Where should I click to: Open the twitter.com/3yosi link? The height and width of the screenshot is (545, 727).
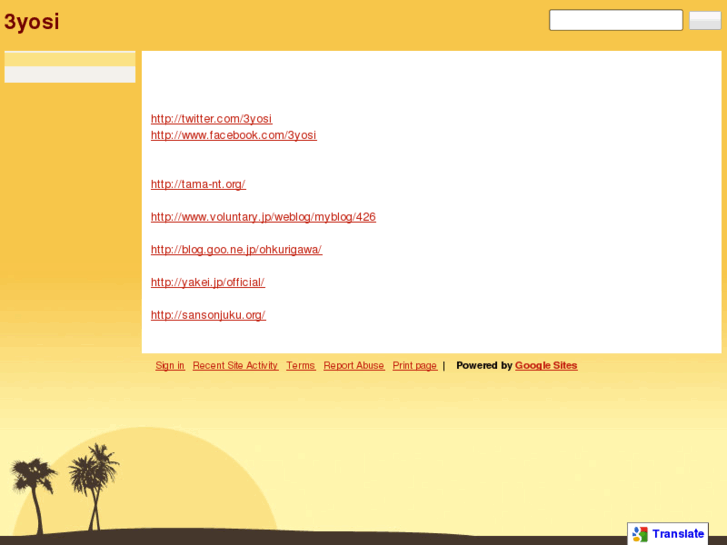tap(211, 119)
